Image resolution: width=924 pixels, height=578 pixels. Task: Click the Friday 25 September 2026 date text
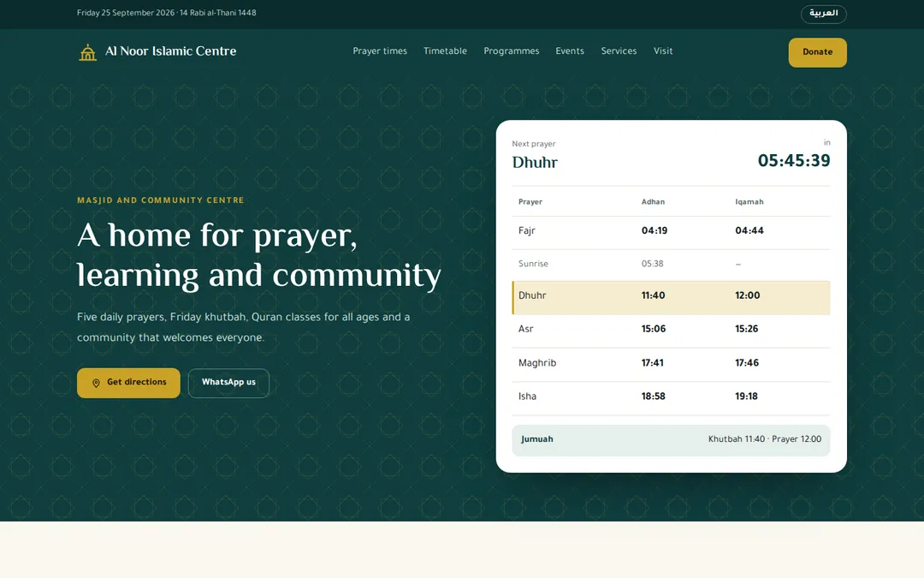click(x=126, y=13)
